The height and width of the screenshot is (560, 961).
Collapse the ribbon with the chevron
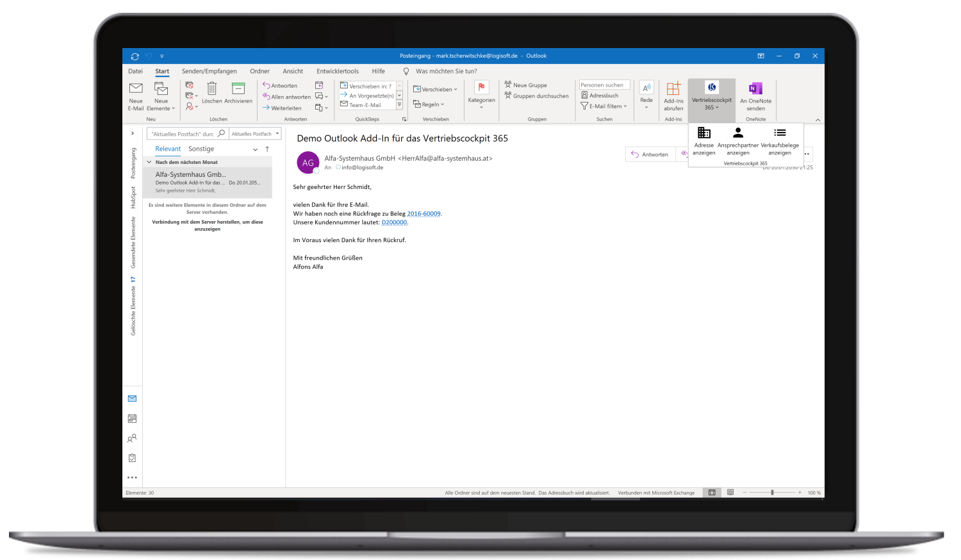pyautogui.click(x=817, y=120)
